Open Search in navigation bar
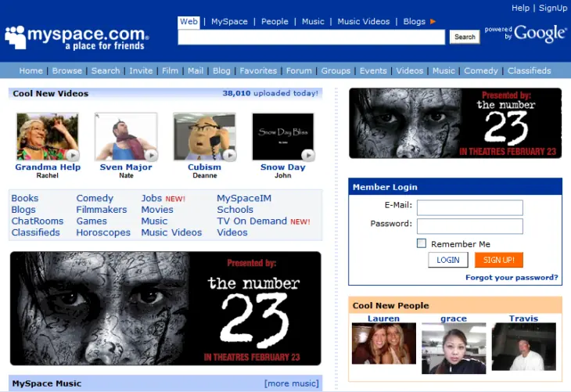The image size is (571, 392). pyautogui.click(x=106, y=70)
